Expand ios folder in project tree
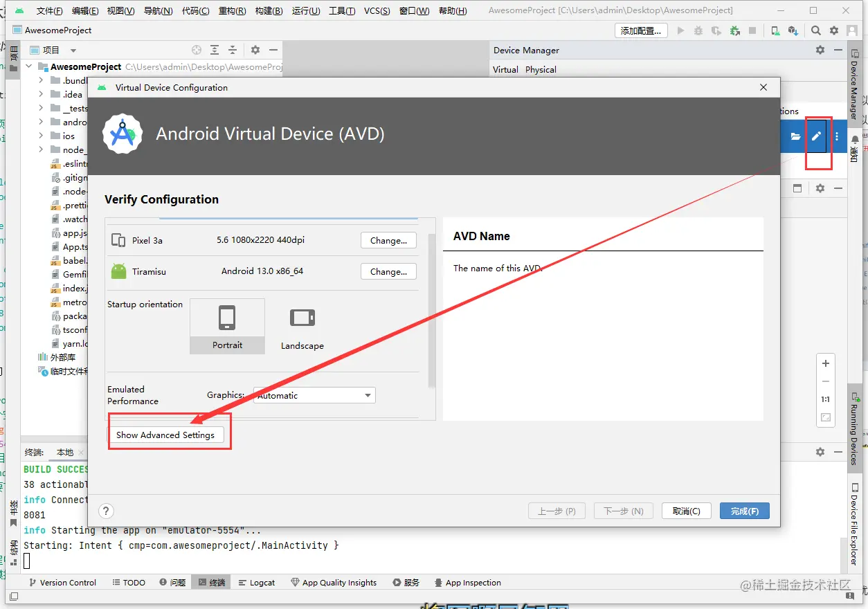Screen dimensions: 868x609 (42, 136)
